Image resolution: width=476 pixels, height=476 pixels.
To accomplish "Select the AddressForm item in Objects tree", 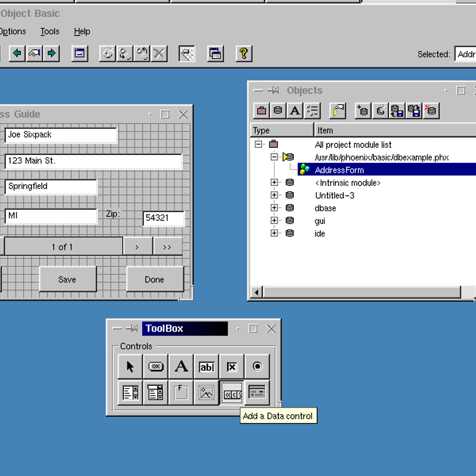I will (x=339, y=170).
